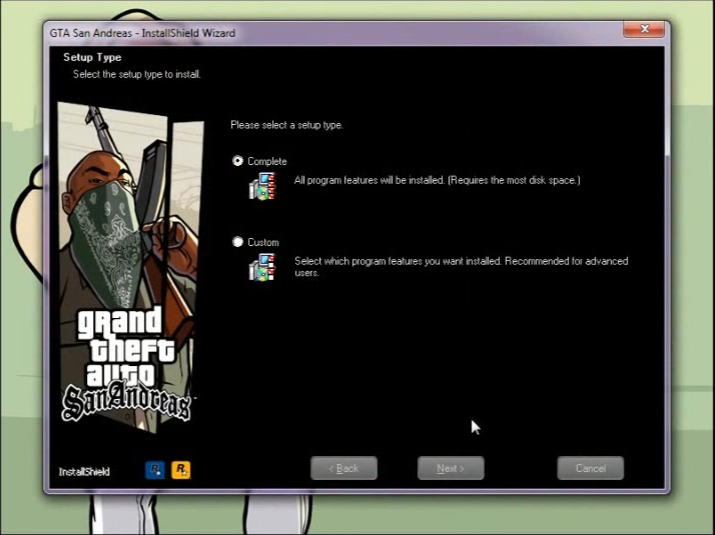Click the Setup Type heading
The width and height of the screenshot is (715, 535).
pos(92,58)
